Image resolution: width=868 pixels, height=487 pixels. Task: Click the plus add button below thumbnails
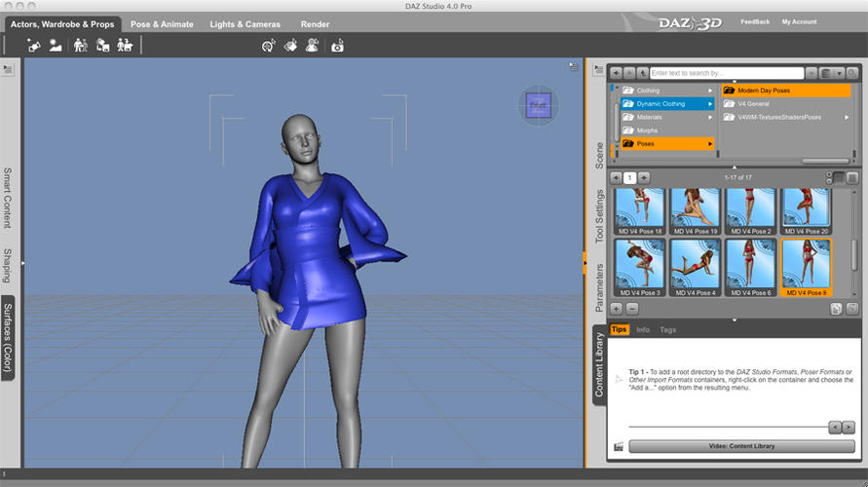click(x=616, y=309)
